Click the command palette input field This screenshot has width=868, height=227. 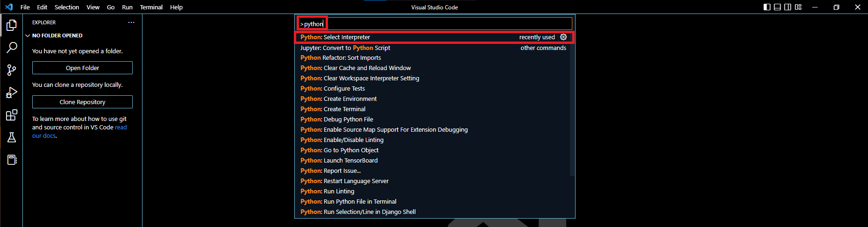pos(434,24)
